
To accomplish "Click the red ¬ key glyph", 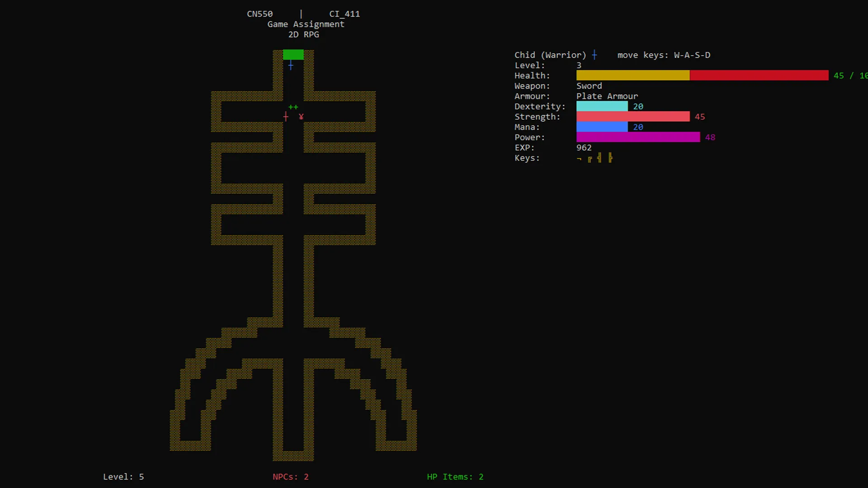I will click(x=579, y=159).
